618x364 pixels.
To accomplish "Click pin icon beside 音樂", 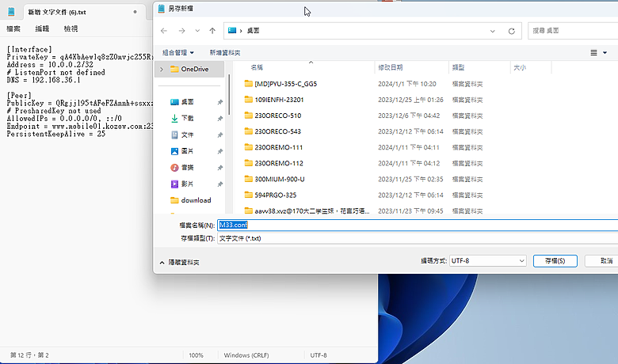I will (x=220, y=168).
